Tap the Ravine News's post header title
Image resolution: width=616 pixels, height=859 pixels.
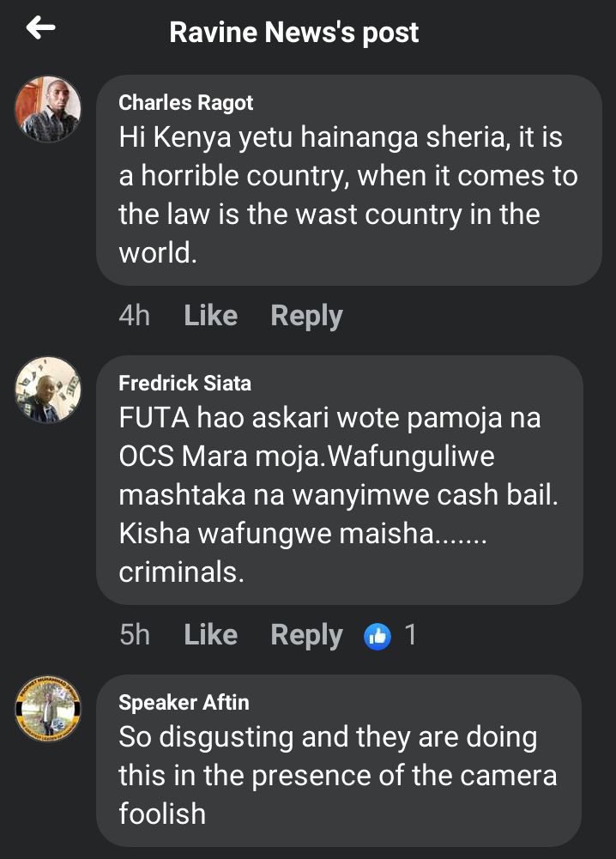pos(294,33)
